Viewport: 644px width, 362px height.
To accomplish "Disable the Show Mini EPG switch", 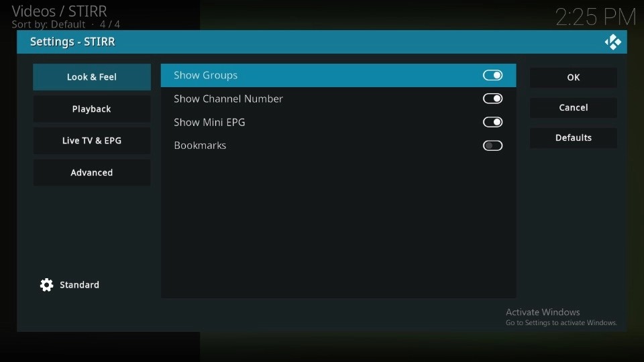I will (492, 122).
